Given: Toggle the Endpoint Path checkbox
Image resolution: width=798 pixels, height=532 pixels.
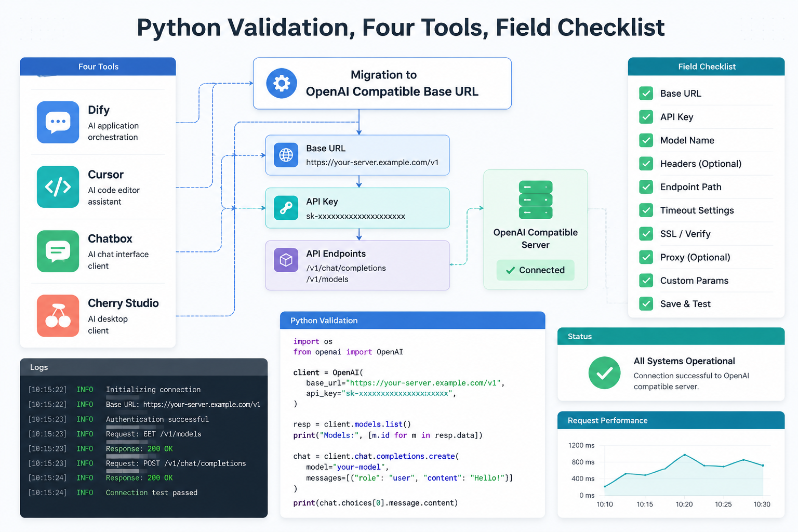Looking at the screenshot, I should point(646,187).
